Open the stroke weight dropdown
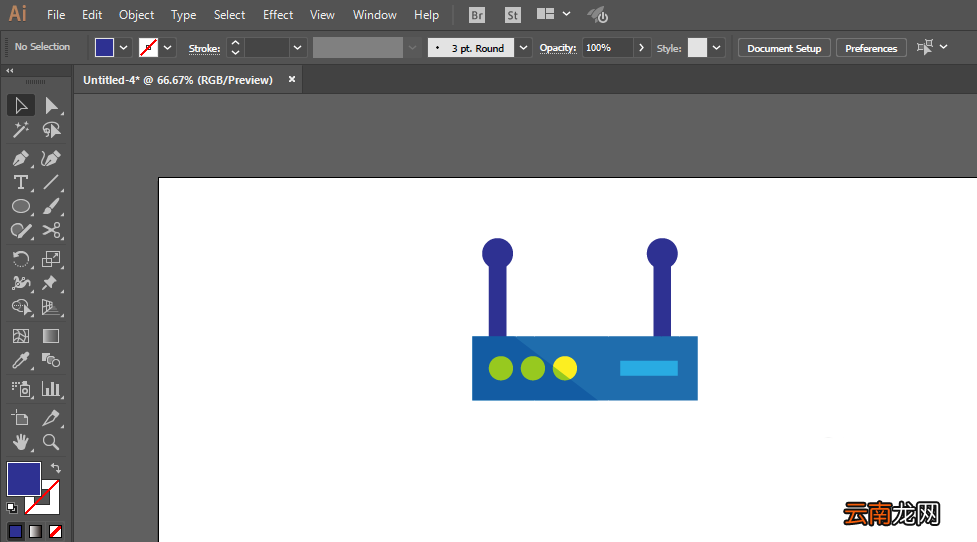Image resolution: width=977 pixels, height=542 pixels. coord(297,48)
